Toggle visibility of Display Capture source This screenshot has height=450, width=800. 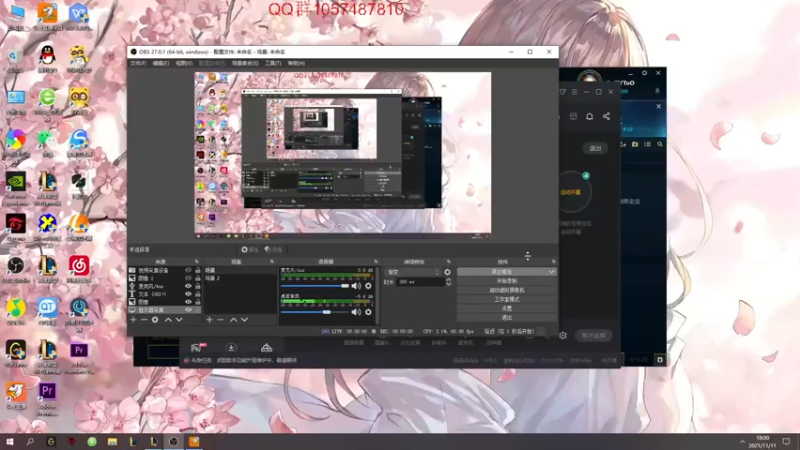188,310
